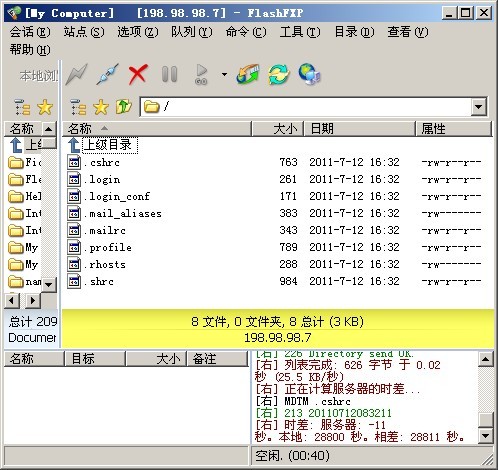This screenshot has height=470, width=498.
Task: Click the Fle folder in local pane
Action: point(25,179)
